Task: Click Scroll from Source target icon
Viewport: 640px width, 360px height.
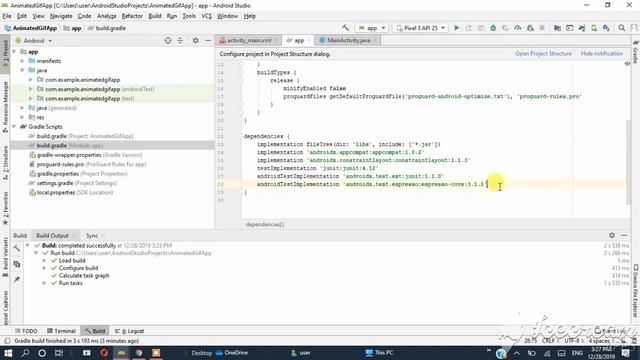Action: click(168, 40)
